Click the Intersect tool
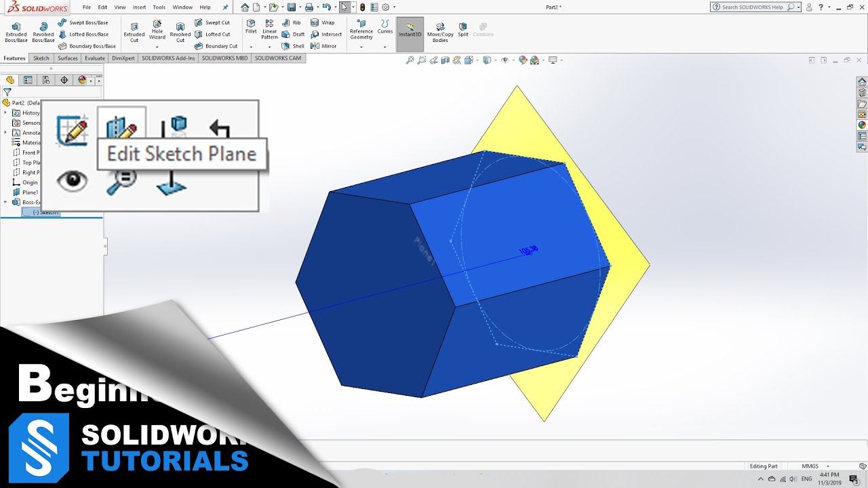868x488 pixels. [326, 34]
